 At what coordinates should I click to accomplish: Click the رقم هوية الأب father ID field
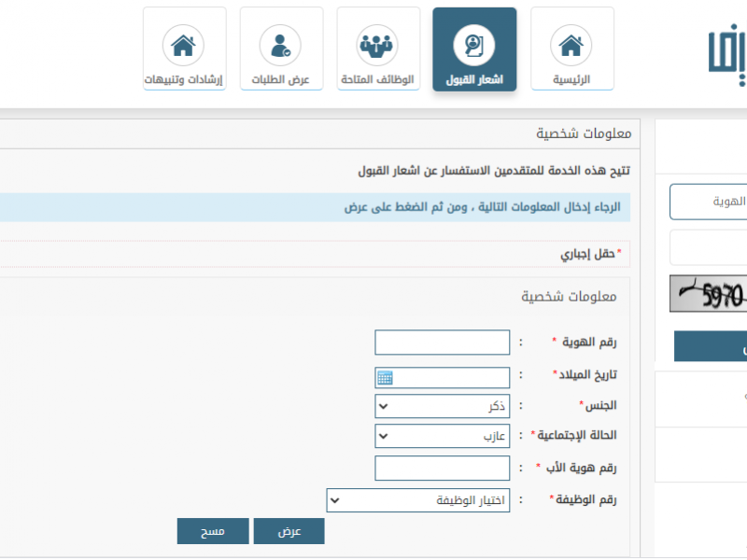(x=443, y=468)
